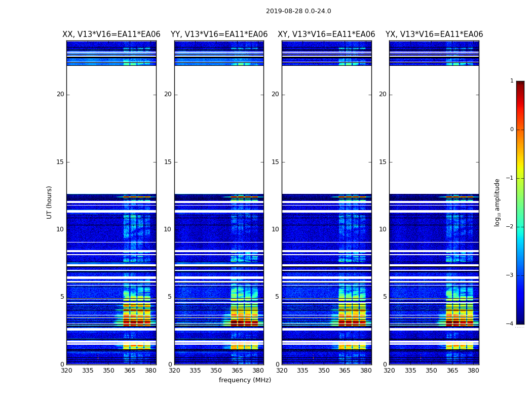This screenshot has height=405, width=532.
Task: Click the 365 frequency tick under XX panel
Action: pos(130,371)
